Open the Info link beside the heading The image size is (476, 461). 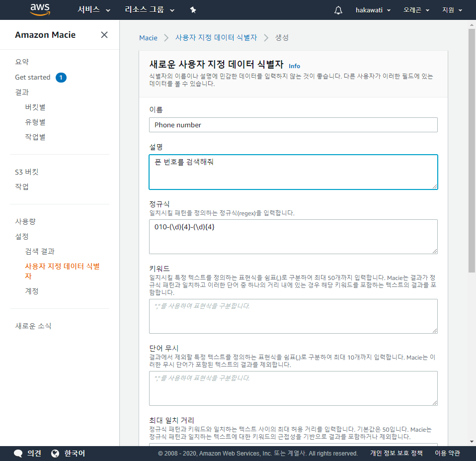pos(294,66)
